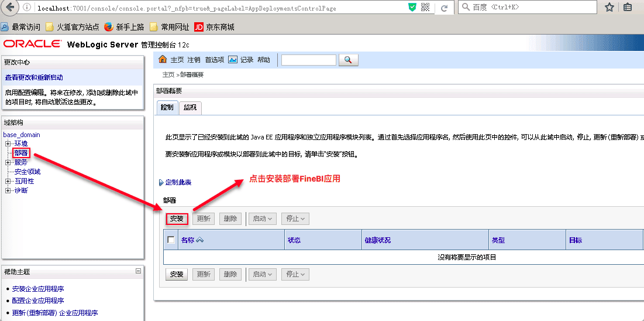Click the 记录 record icon
The width and height of the screenshot is (644, 321).
233,60
